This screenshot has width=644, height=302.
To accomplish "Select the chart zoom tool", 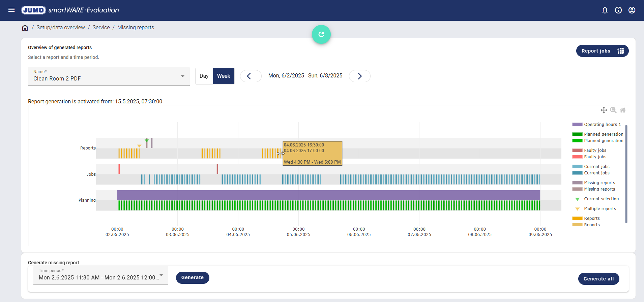I will pos(613,110).
